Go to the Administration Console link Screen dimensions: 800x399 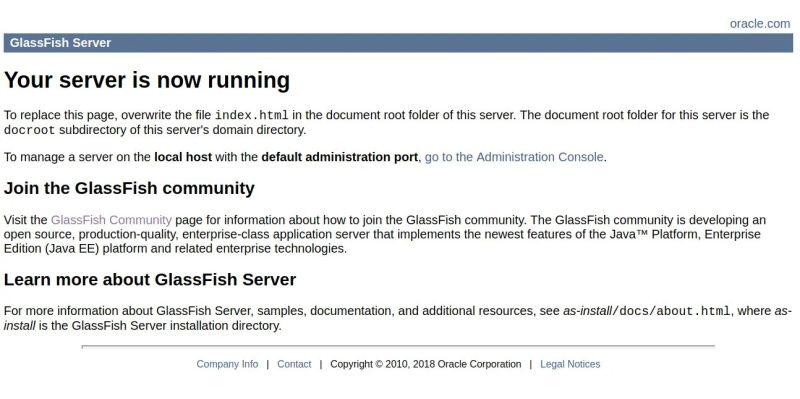coord(514,157)
